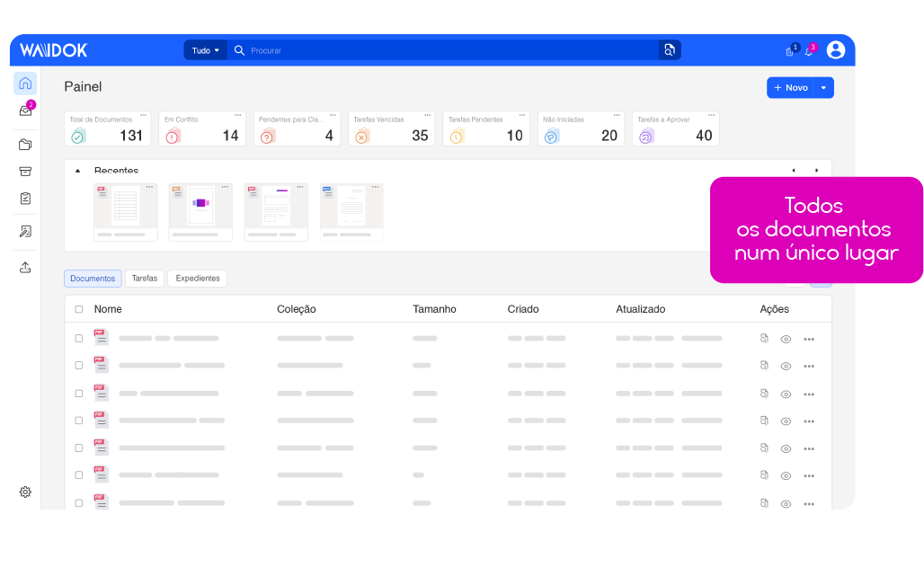Image resolution: width=924 pixels, height=576 pixels.
Task: Open the inbox with notification badge in sidebar
Action: (x=25, y=111)
